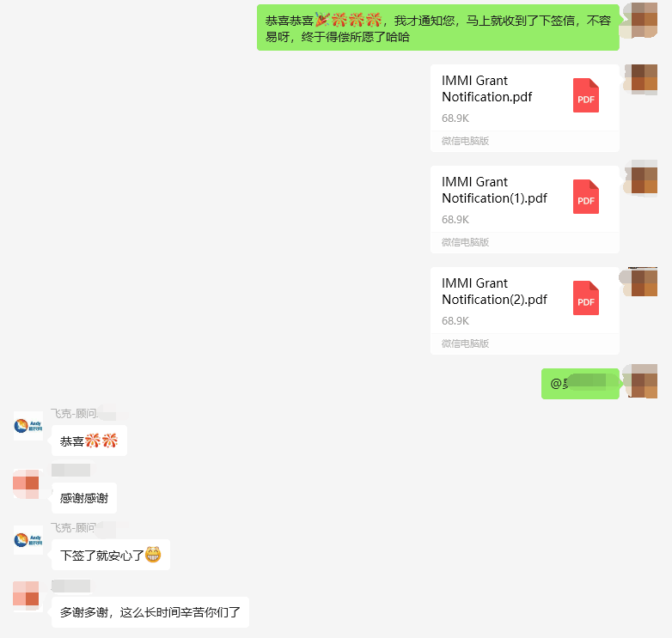Click the PDF icon of IMMI Grant Notification(1).pdf
The image size is (672, 638).
(x=586, y=197)
